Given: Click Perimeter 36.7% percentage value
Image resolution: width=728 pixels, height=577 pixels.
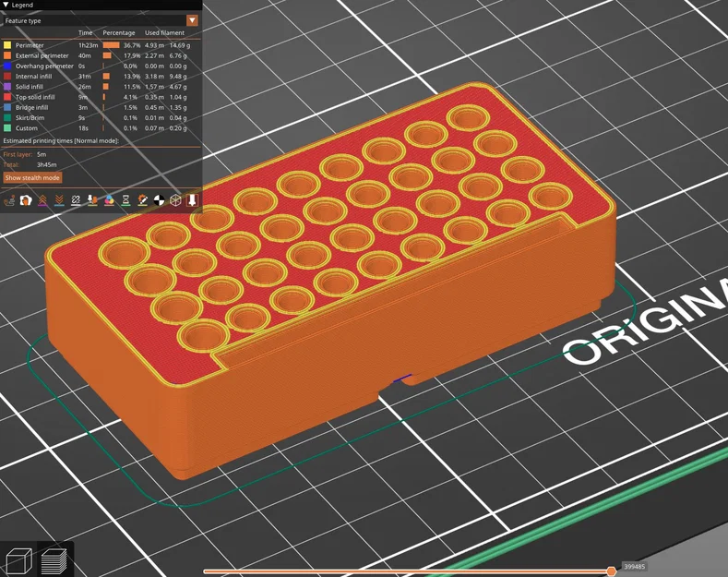Looking at the screenshot, I should tap(132, 45).
